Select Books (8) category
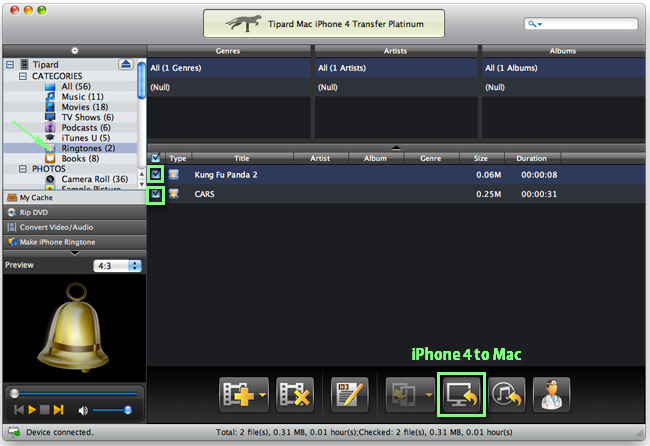Viewport: 650px width, 446px height. coord(80,158)
